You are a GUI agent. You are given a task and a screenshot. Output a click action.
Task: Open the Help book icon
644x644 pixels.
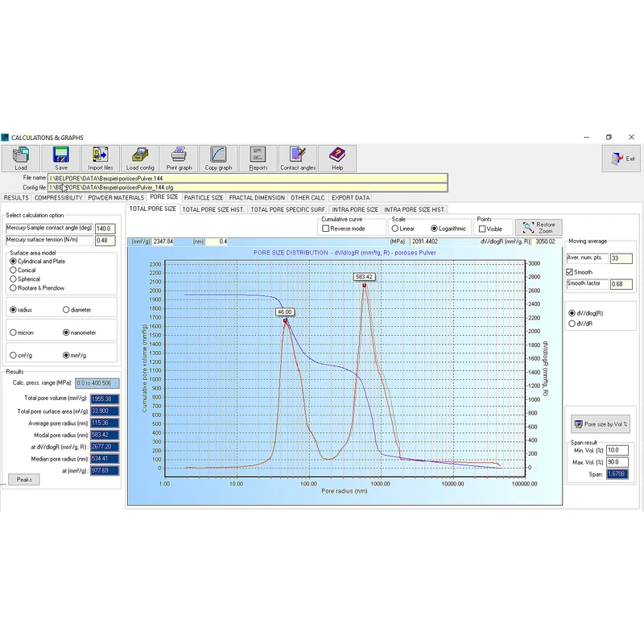click(337, 158)
